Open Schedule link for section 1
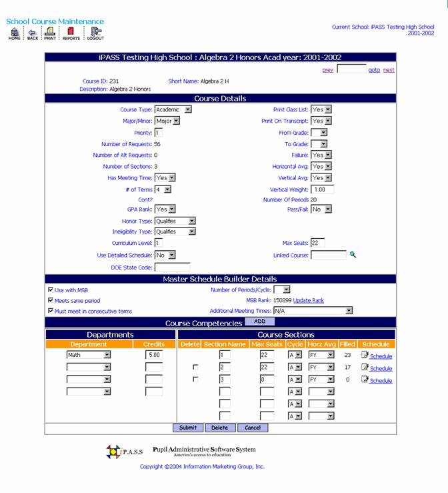This screenshot has width=448, height=493. point(381,356)
